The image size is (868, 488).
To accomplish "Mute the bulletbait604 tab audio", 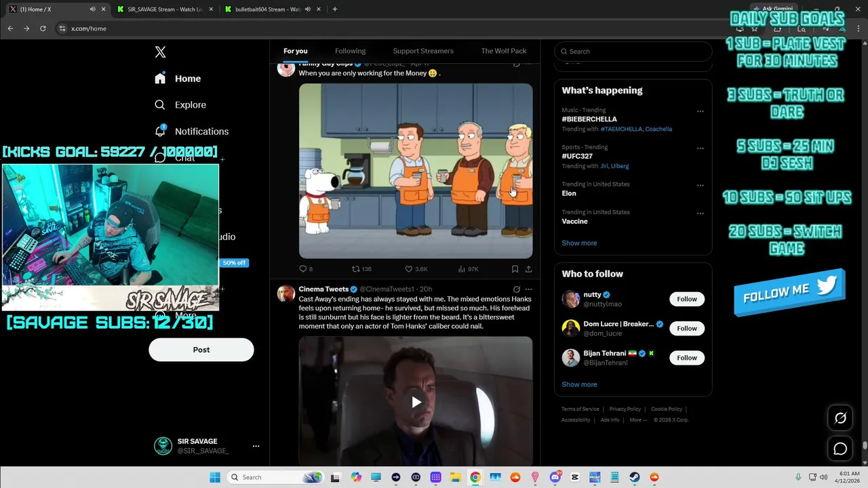I will [308, 9].
